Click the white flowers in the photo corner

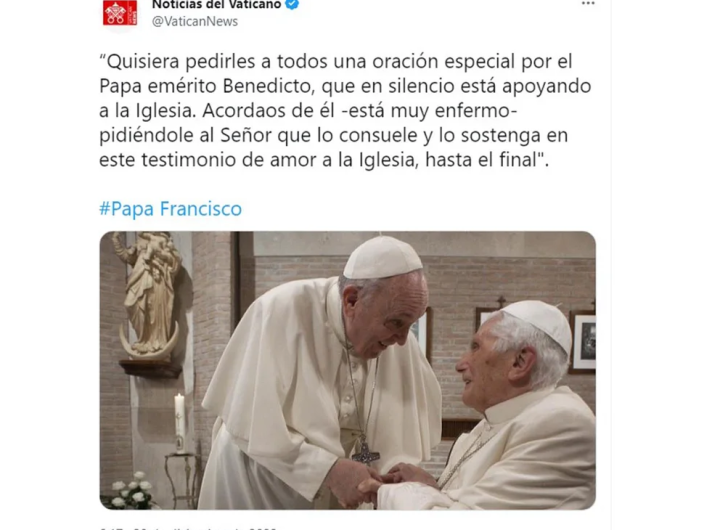pyautogui.click(x=129, y=492)
